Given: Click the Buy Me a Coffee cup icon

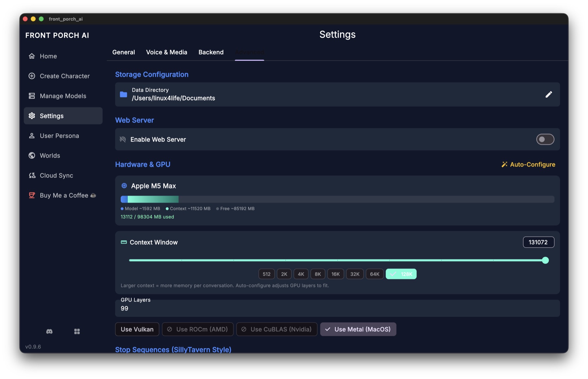Looking at the screenshot, I should pyautogui.click(x=32, y=195).
